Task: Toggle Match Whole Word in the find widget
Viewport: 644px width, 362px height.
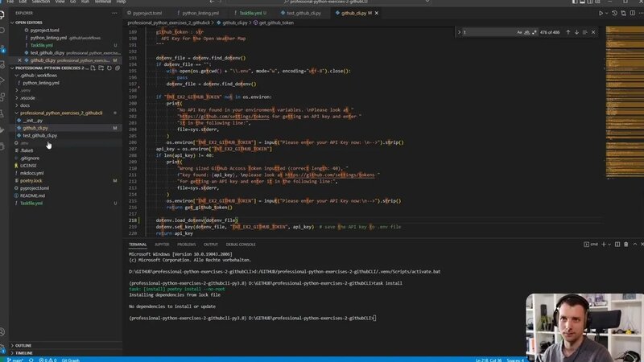Action: tap(526, 32)
